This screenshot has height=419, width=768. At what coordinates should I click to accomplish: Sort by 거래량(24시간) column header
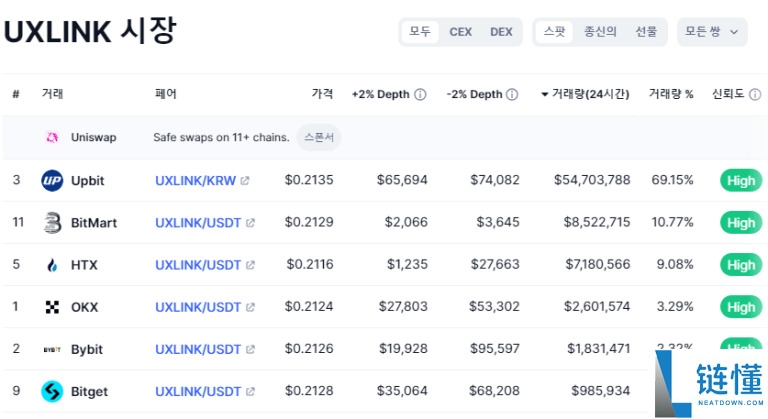click(585, 94)
